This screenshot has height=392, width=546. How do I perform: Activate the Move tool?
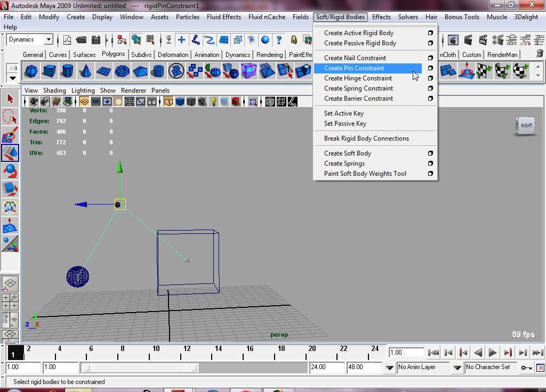click(10, 153)
